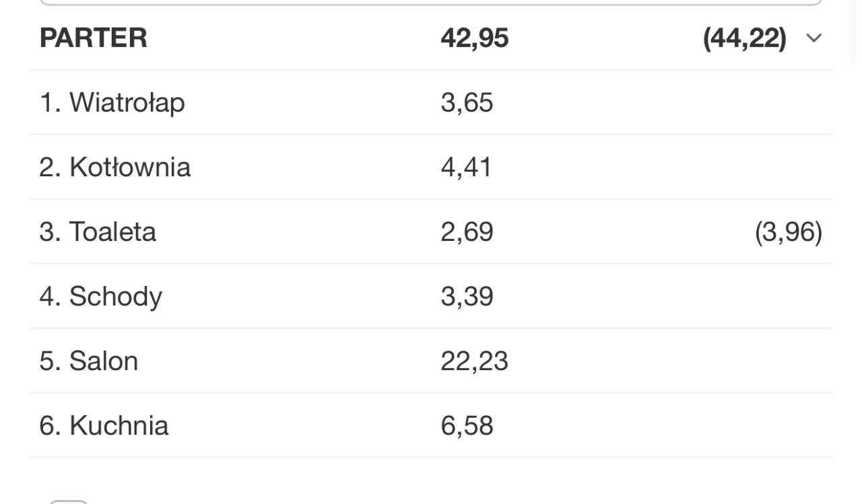Click the Schody area 3,39
Image resolution: width=862 pixels, height=504 pixels.
(467, 297)
